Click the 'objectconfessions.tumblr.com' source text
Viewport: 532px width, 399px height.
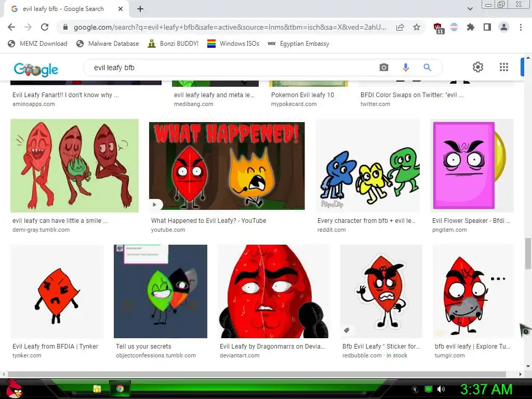click(156, 355)
